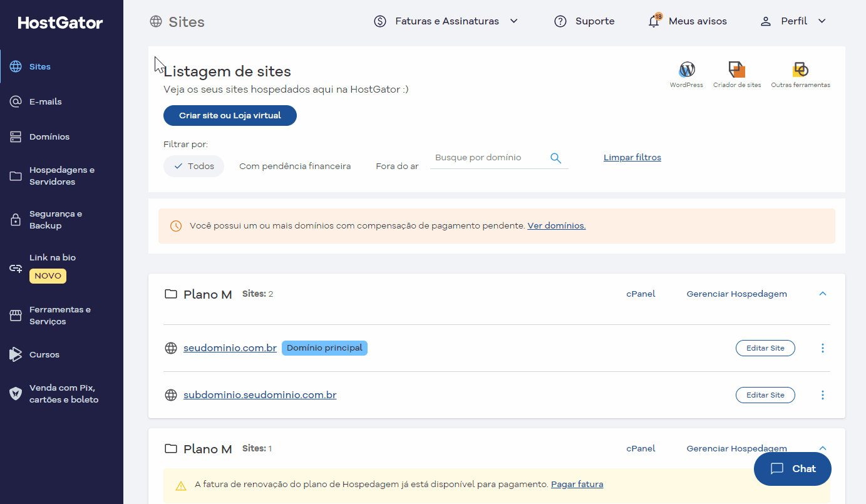This screenshot has width=866, height=504.
Task: Click the Ver domínios link
Action: pos(557,226)
